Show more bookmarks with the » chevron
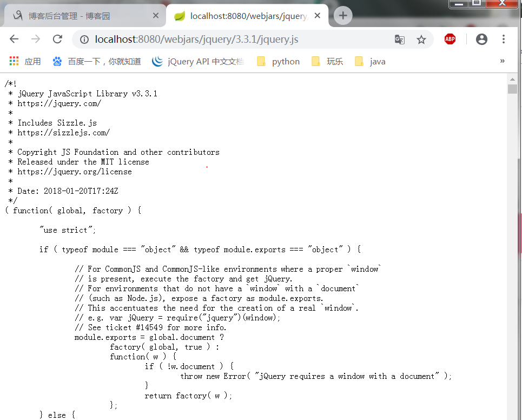Screen dimensions: 522x420 (503, 61)
